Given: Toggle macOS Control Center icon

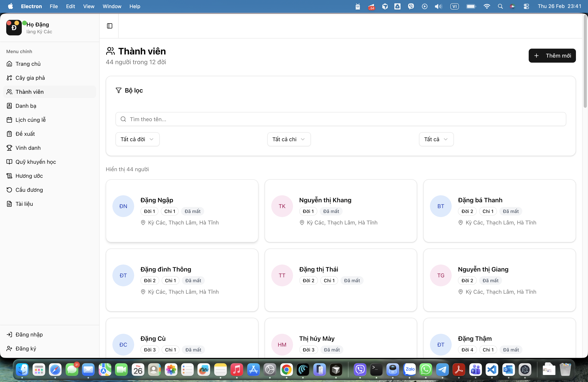Looking at the screenshot, I should click(526, 6).
